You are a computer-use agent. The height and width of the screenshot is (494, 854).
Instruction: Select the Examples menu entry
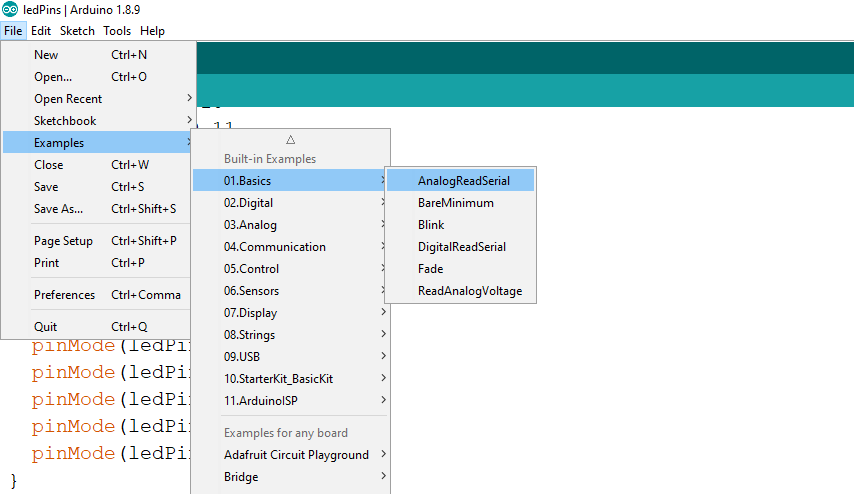[x=99, y=143]
